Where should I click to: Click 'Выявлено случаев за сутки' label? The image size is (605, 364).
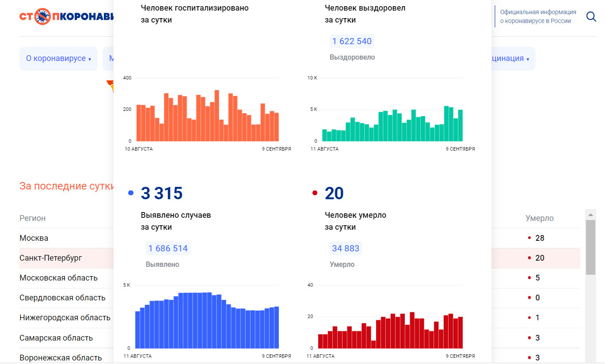pyautogui.click(x=176, y=221)
